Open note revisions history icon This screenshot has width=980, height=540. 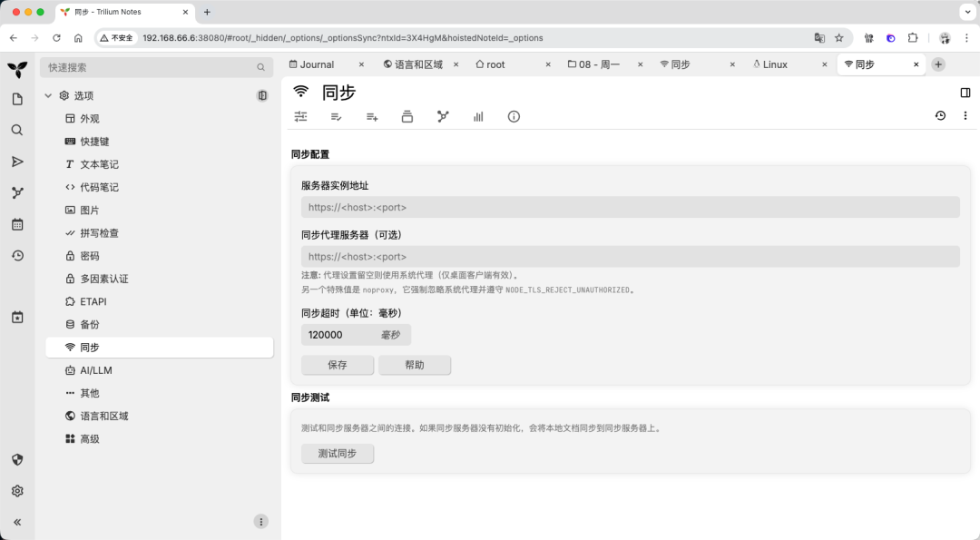coord(940,115)
